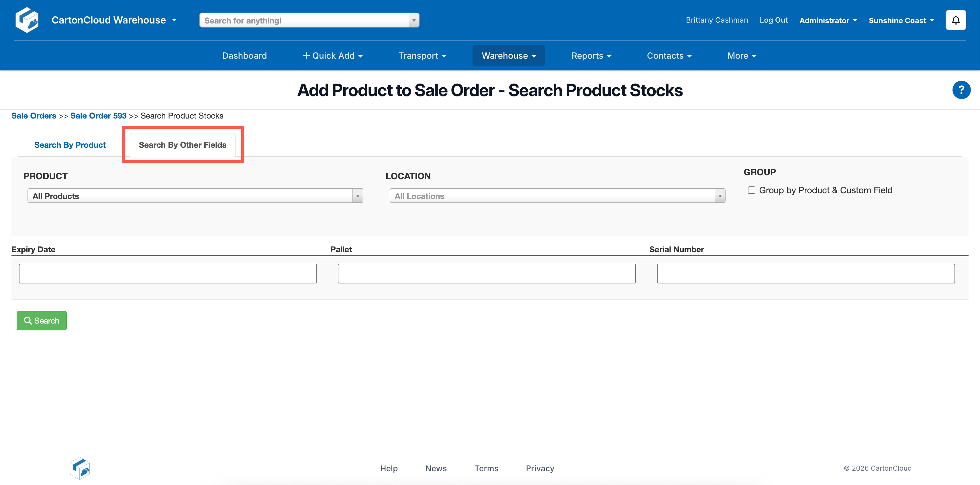Viewport: 980px width, 485px height.
Task: Switch to the Search By Product tab
Action: 70,145
